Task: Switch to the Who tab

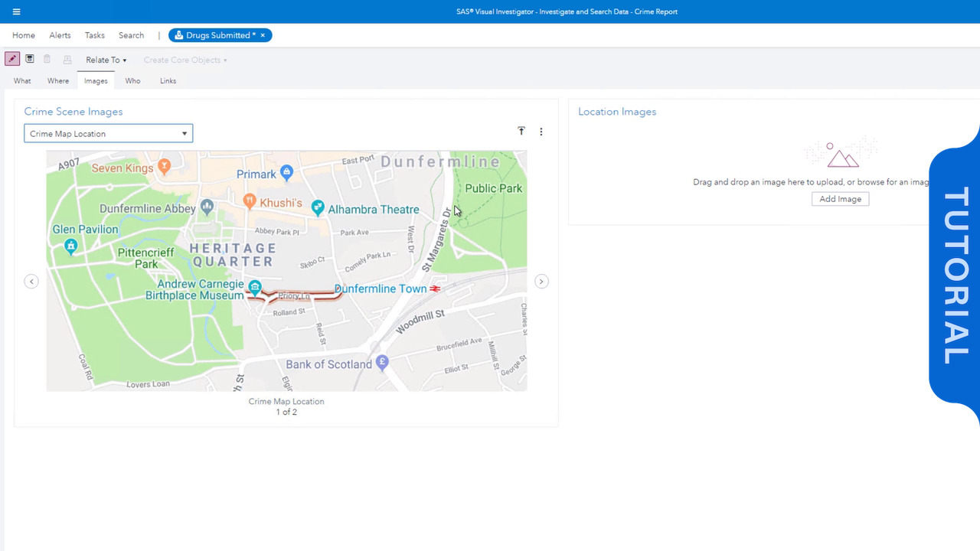Action: [132, 80]
